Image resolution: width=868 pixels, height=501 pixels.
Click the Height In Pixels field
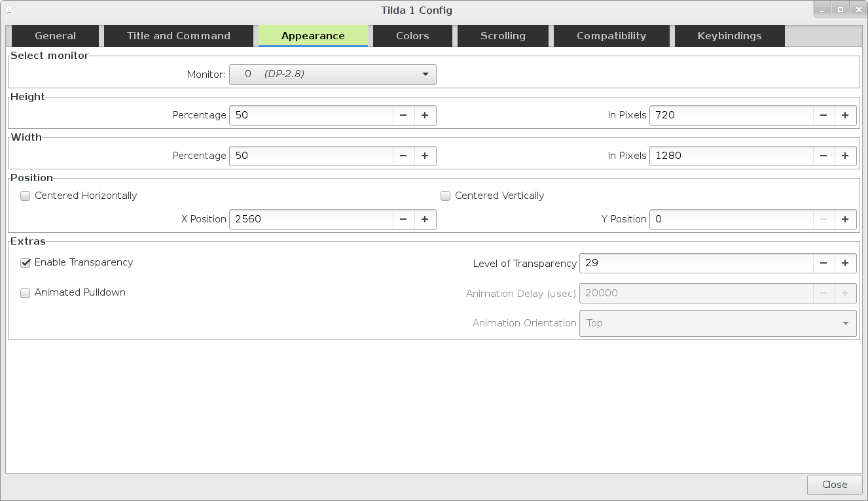tap(731, 115)
